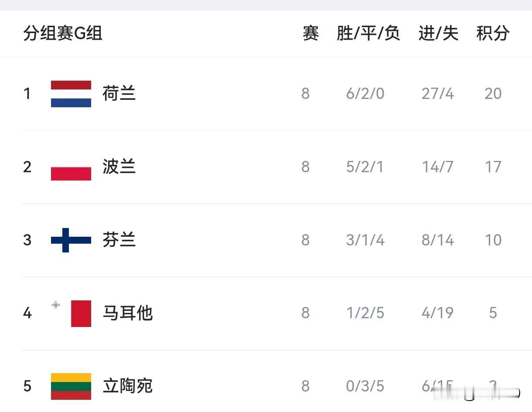Image resolution: width=532 pixels, height=412 pixels.
Task: Click the 分组赛G组 header title
Action: [63, 34]
